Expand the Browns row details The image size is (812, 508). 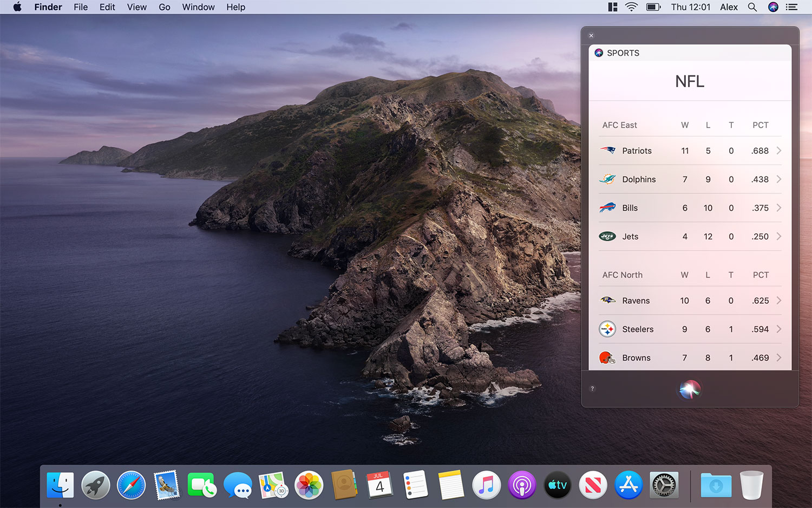pyautogui.click(x=778, y=357)
